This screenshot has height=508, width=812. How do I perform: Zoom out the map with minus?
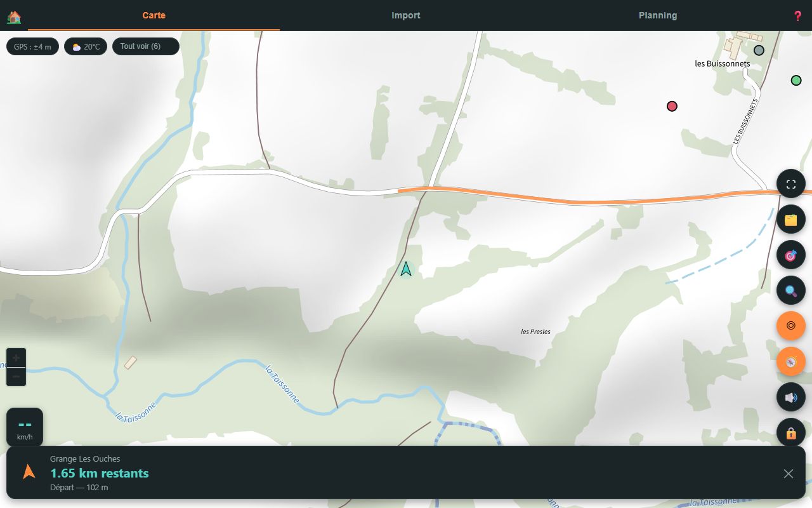pyautogui.click(x=16, y=377)
